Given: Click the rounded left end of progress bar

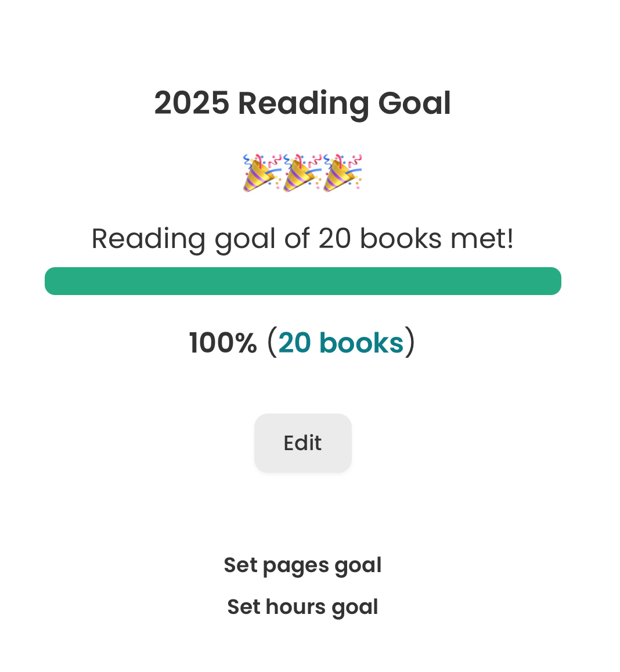Looking at the screenshot, I should [52, 281].
